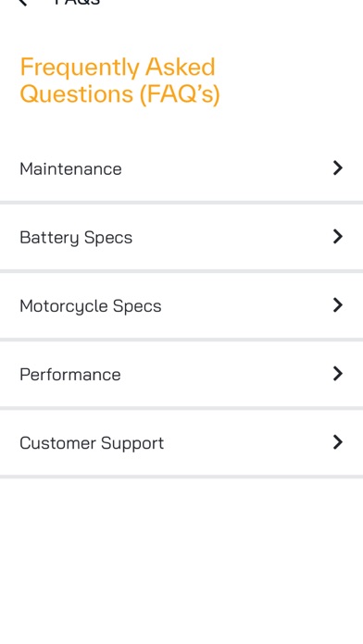Click the divider line under Maintenance row
The height and width of the screenshot is (644, 363).
coord(181,203)
